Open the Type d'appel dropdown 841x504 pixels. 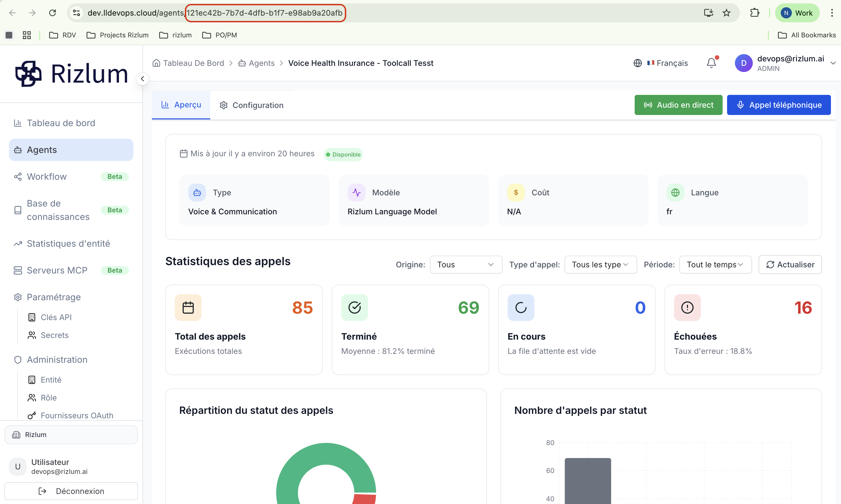pyautogui.click(x=600, y=265)
